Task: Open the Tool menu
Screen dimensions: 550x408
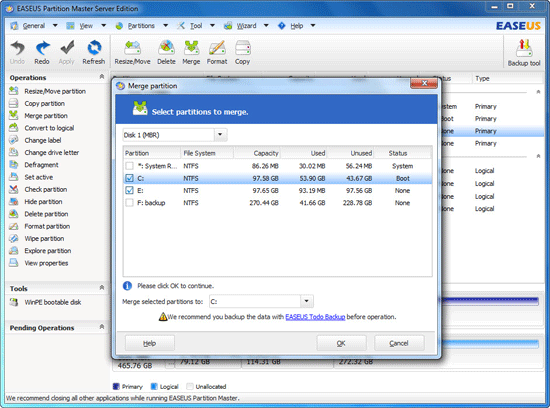Action: 196,26
